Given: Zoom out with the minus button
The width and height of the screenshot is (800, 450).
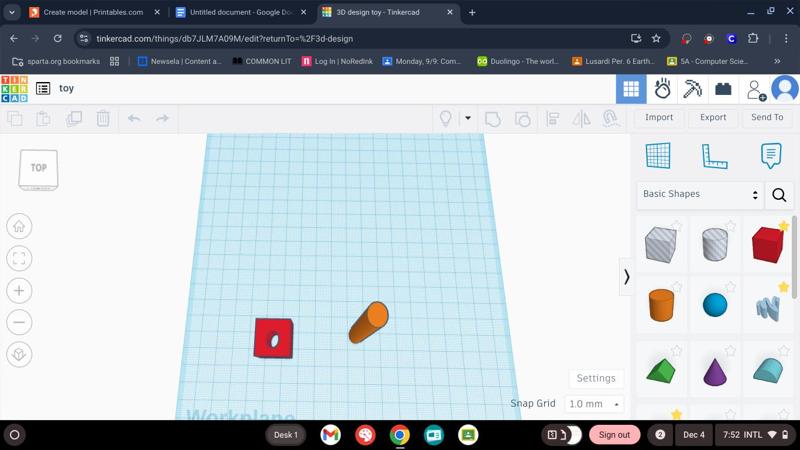Looking at the screenshot, I should point(19,322).
